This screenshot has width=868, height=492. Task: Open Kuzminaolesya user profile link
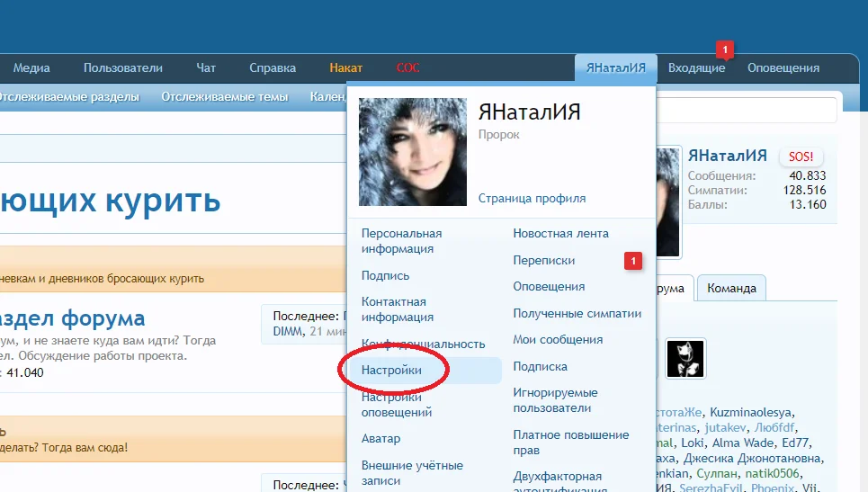pyautogui.click(x=751, y=412)
